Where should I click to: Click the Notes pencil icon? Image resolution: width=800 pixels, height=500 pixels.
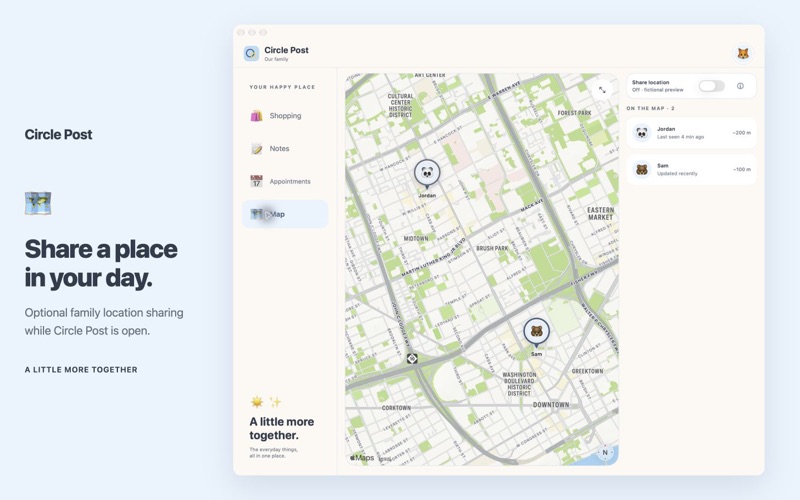pos(256,148)
